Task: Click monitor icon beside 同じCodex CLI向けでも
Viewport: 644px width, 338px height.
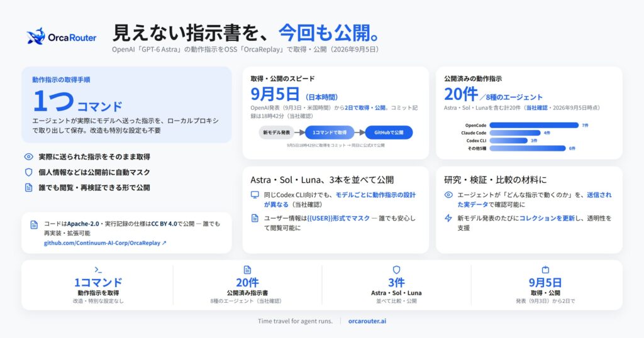Action: pyautogui.click(x=255, y=195)
